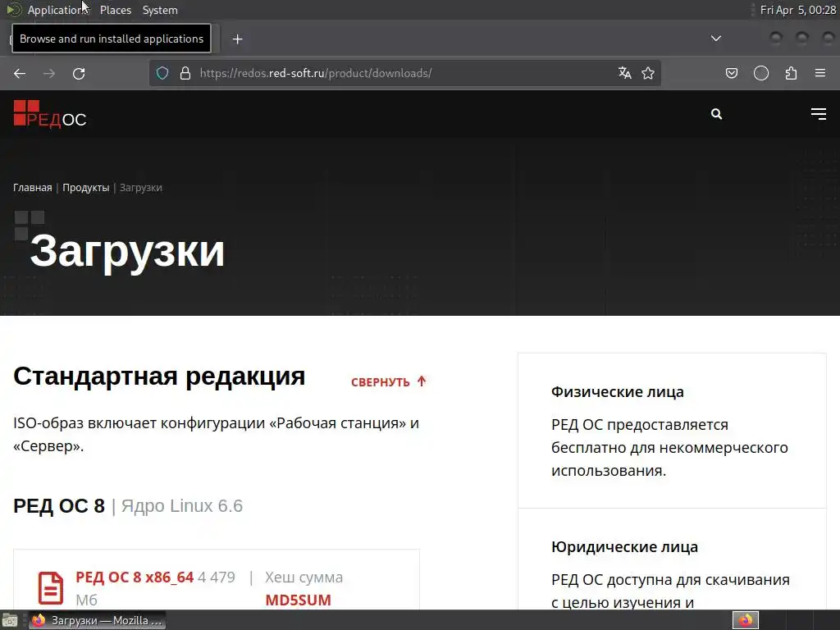The image size is (840, 630).
Task: Open the site search magnifier
Action: [716, 114]
